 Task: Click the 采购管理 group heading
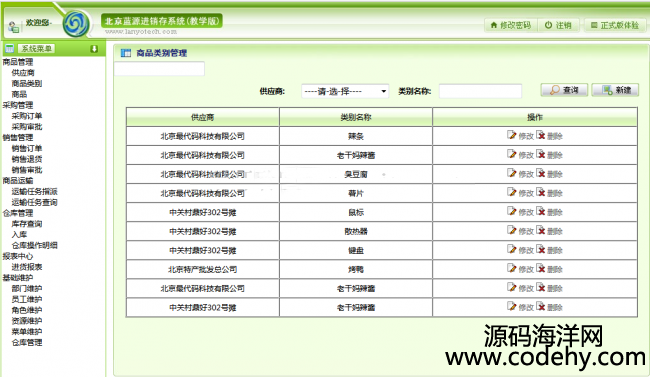(18, 105)
